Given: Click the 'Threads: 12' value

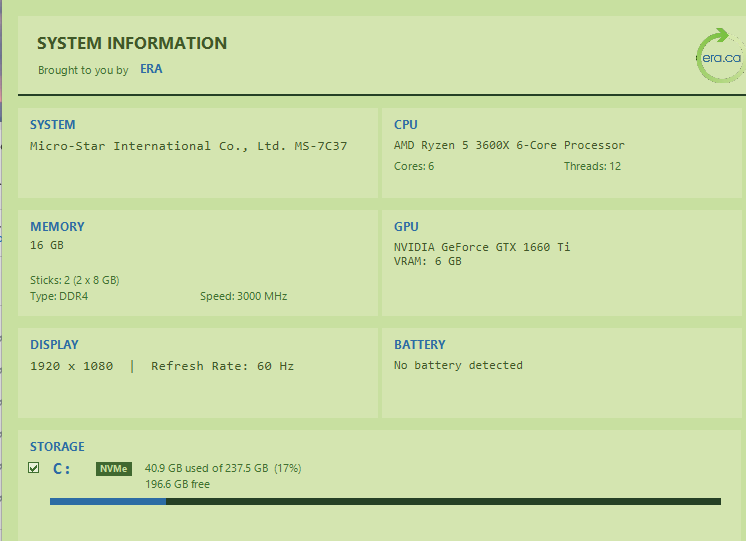Looking at the screenshot, I should [x=592, y=166].
